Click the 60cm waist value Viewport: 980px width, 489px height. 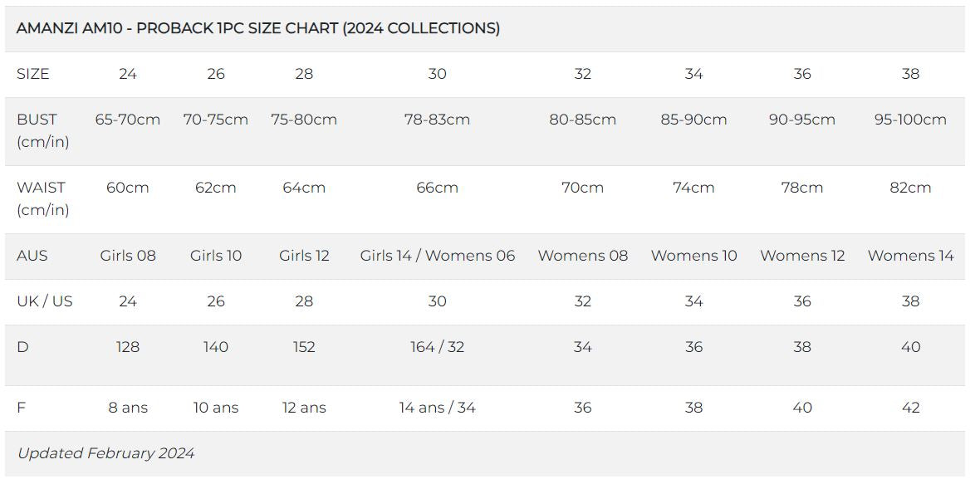(127, 188)
